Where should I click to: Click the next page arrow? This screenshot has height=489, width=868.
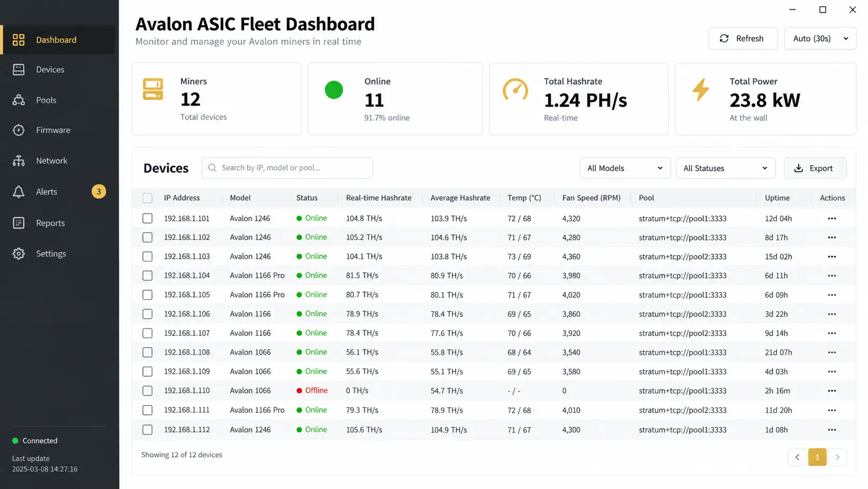837,457
